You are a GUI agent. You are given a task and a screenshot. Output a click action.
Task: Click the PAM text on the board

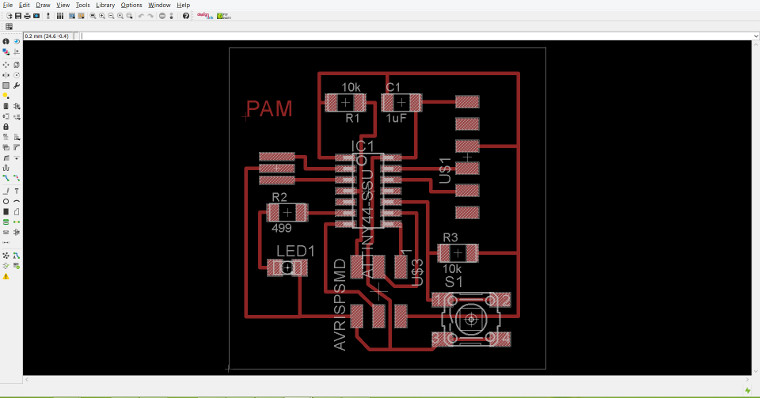pos(269,109)
